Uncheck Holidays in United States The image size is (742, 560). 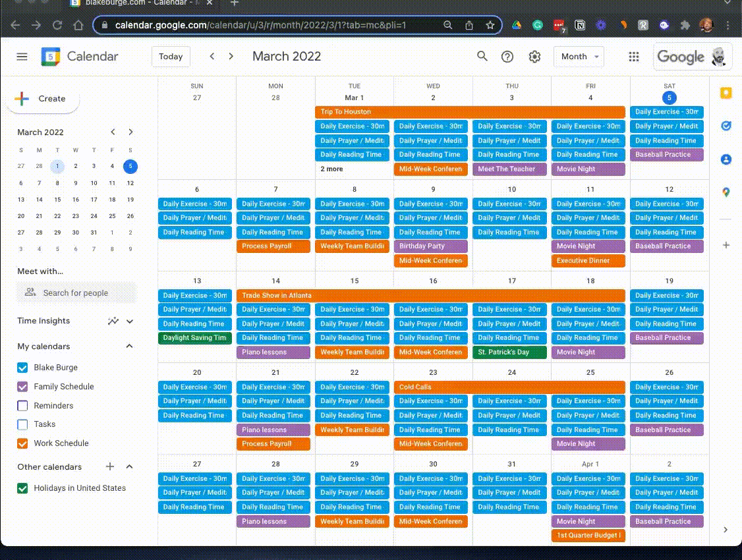pyautogui.click(x=22, y=488)
